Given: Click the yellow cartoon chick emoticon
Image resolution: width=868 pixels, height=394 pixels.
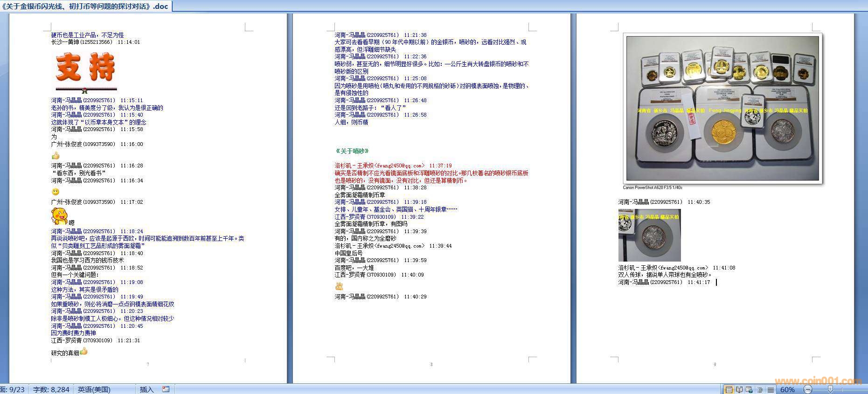Looking at the screenshot, I should [x=59, y=216].
